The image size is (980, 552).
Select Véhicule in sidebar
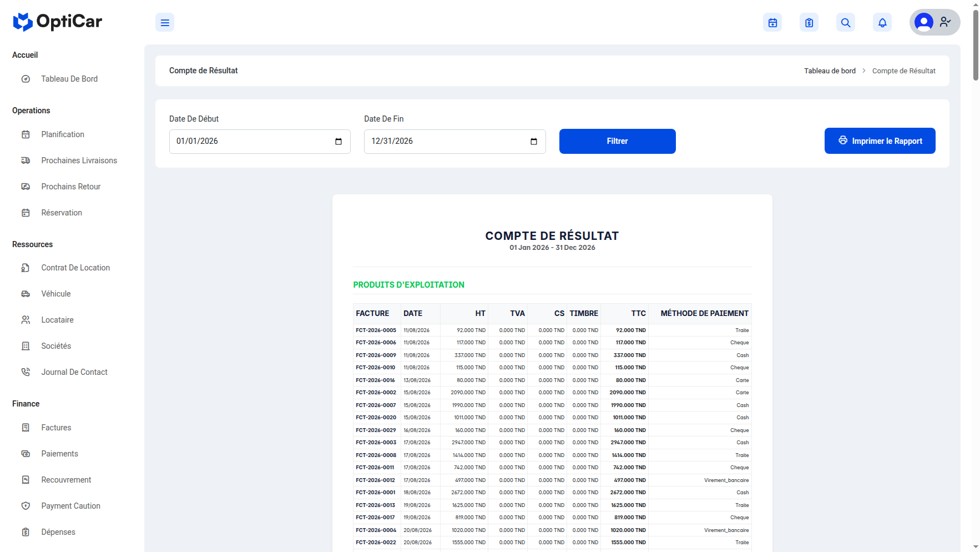(x=55, y=294)
